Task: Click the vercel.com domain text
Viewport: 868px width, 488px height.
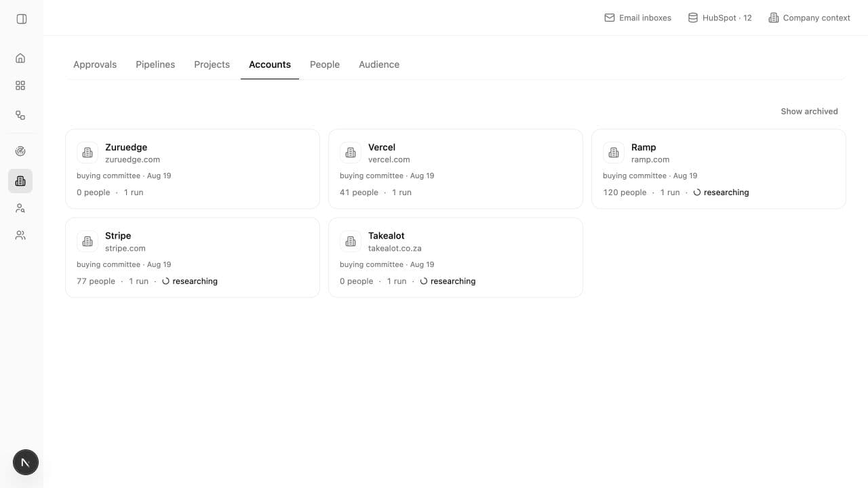Action: click(x=389, y=160)
